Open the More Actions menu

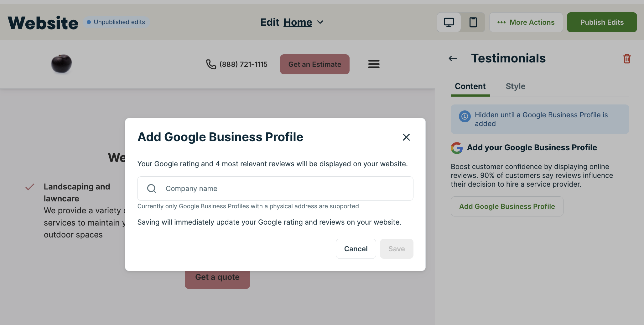(526, 22)
